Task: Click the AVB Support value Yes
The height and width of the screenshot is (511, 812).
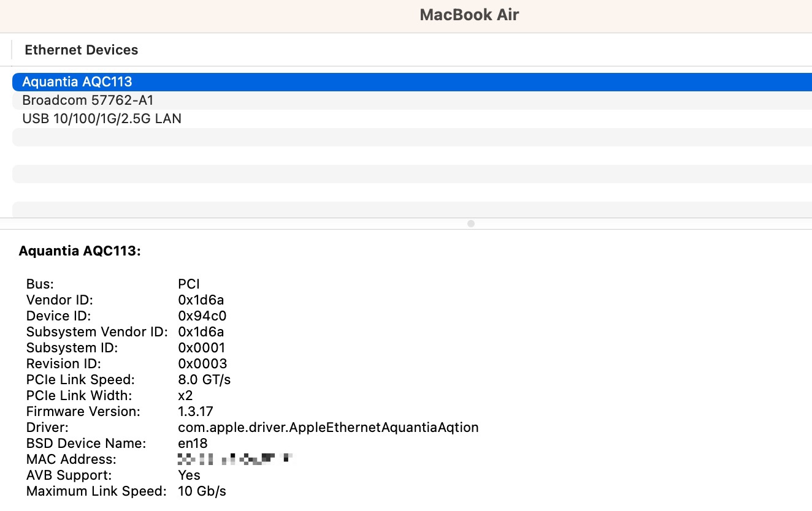Action: pos(189,475)
